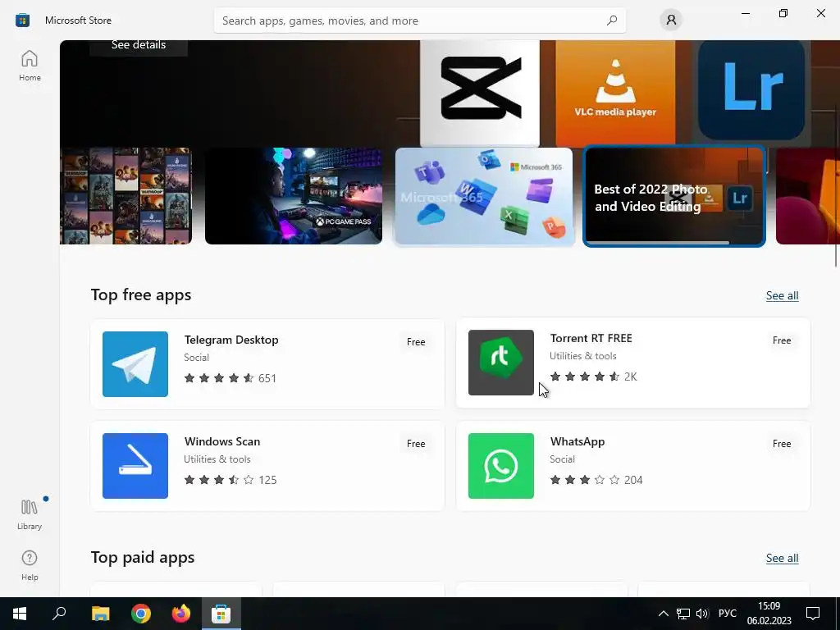Screen dimensions: 840x630
Task: Click Free button for WhatsApp
Action: [x=782, y=444]
